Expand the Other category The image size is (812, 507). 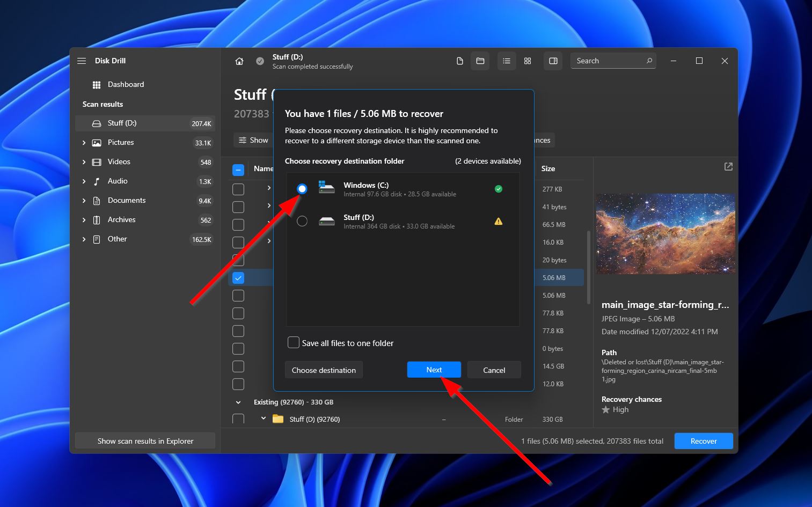click(x=84, y=239)
